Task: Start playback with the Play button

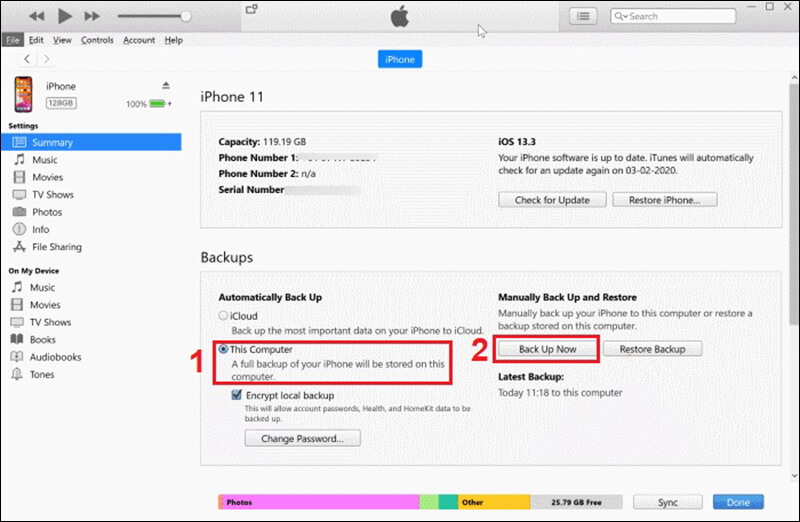Action: (64, 16)
